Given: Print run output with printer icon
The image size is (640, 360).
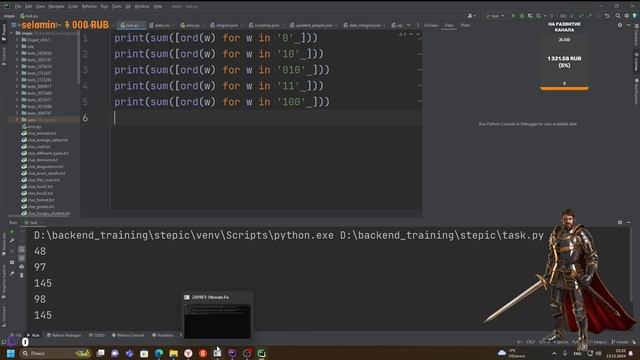Looking at the screenshot, I should pyautogui.click(x=22, y=267).
